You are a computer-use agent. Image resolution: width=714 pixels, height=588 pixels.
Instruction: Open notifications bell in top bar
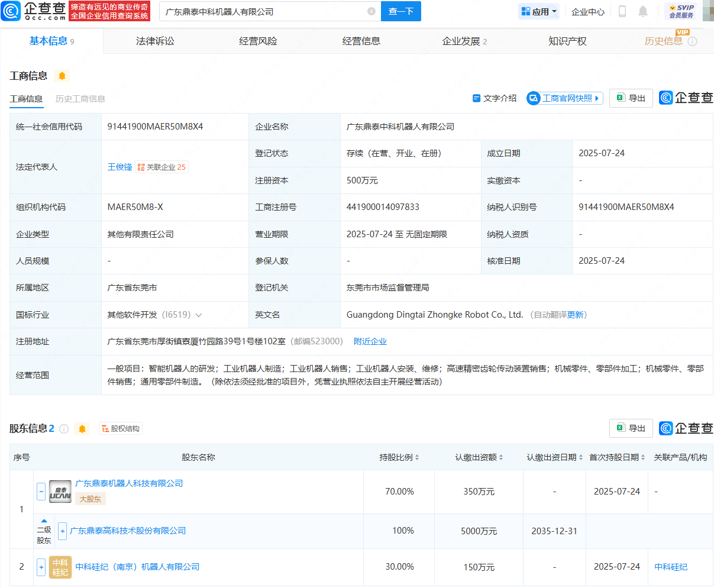(643, 11)
